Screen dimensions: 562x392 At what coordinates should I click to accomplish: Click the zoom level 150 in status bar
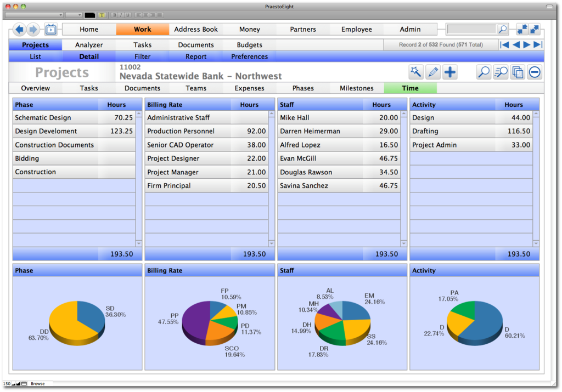(x=7, y=384)
